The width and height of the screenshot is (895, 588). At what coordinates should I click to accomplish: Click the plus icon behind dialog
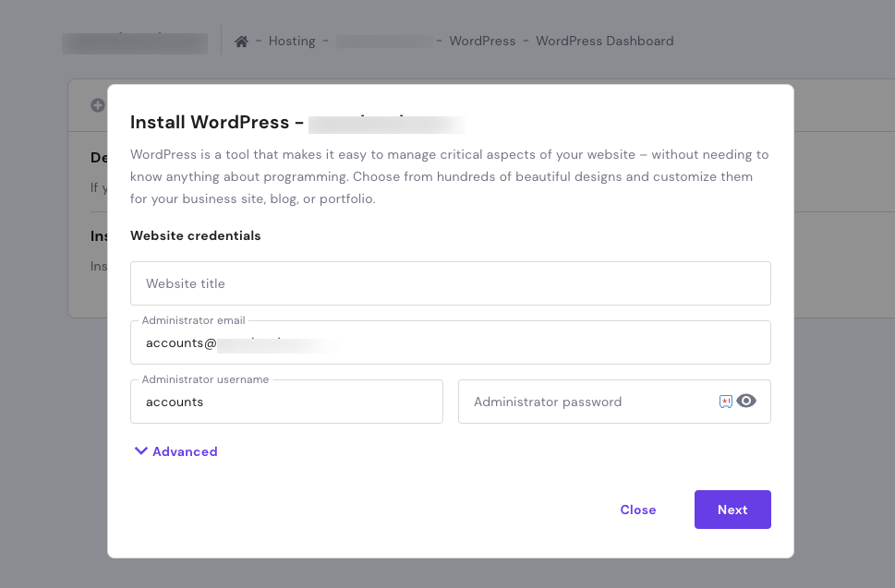(x=98, y=105)
